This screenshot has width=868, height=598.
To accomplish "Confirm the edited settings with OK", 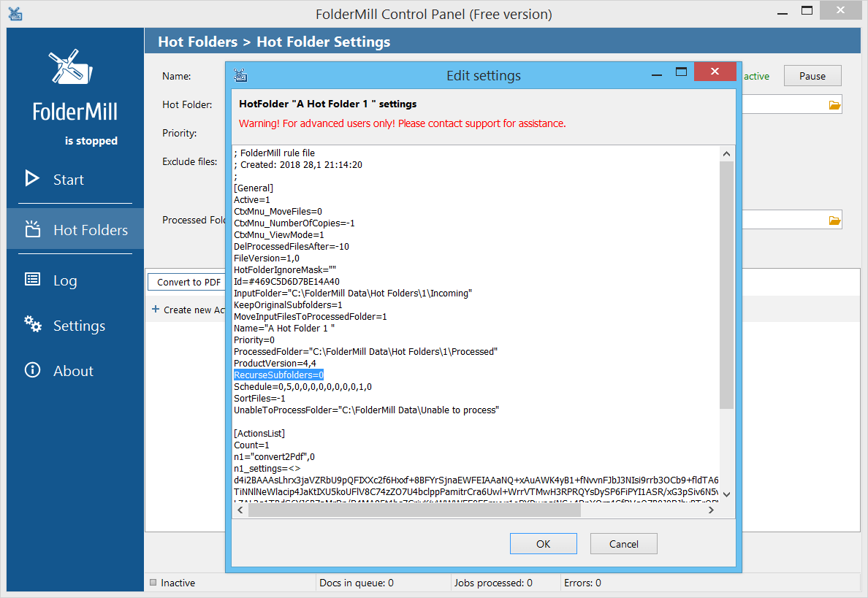I will (543, 544).
